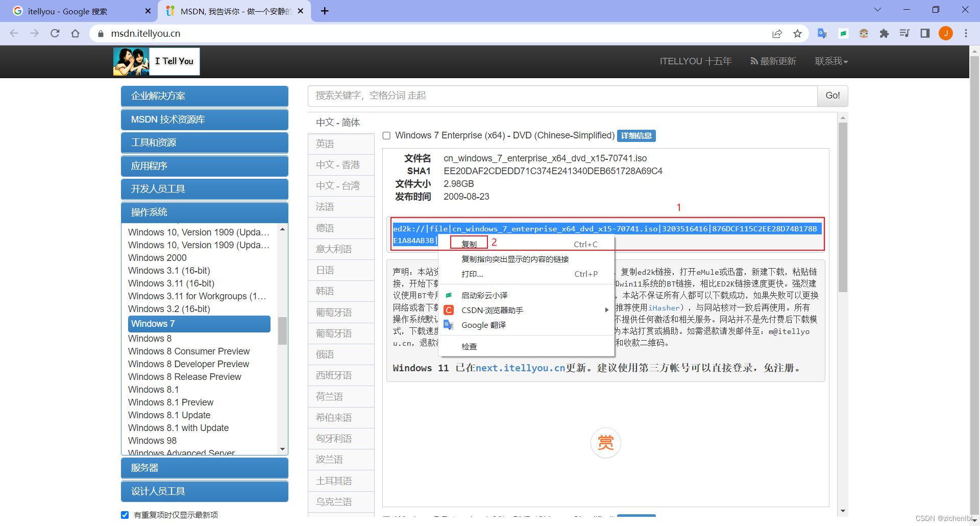Check the Windows 7 Enterprise x64 checkbox
980x526 pixels.
(386, 135)
